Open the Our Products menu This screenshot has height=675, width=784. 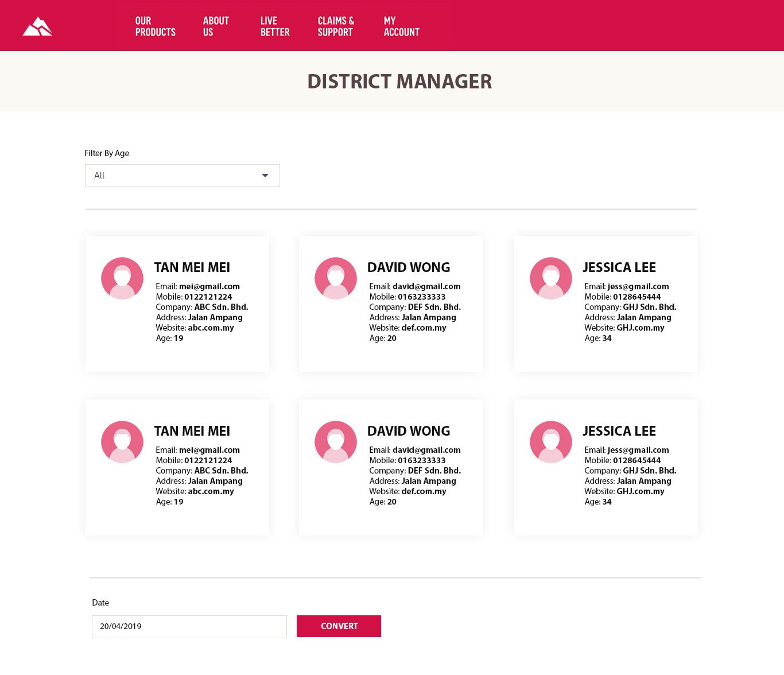tap(155, 26)
